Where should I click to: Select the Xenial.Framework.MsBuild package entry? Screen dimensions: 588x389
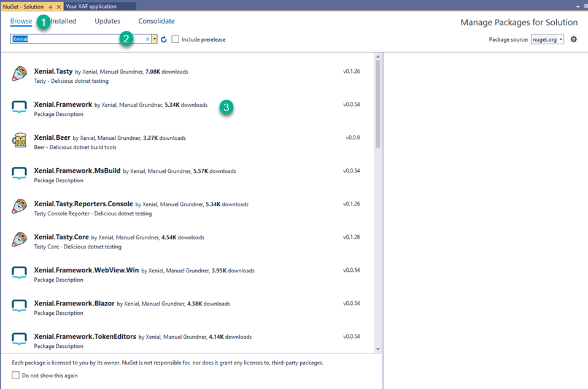(187, 175)
